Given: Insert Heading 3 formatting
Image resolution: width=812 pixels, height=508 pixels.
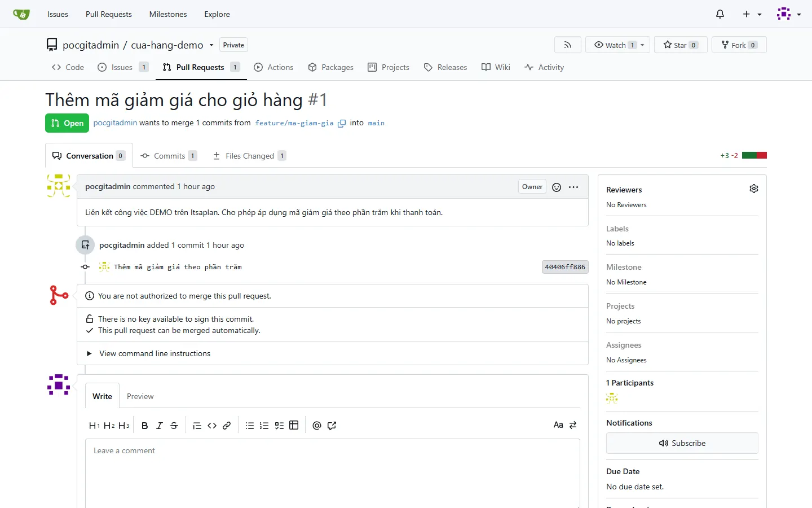Looking at the screenshot, I should [123, 426].
